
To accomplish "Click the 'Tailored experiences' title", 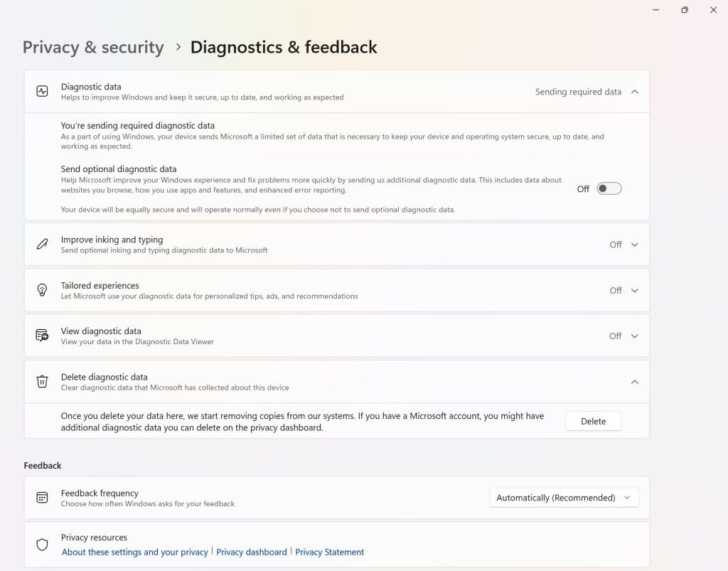I will (100, 286).
